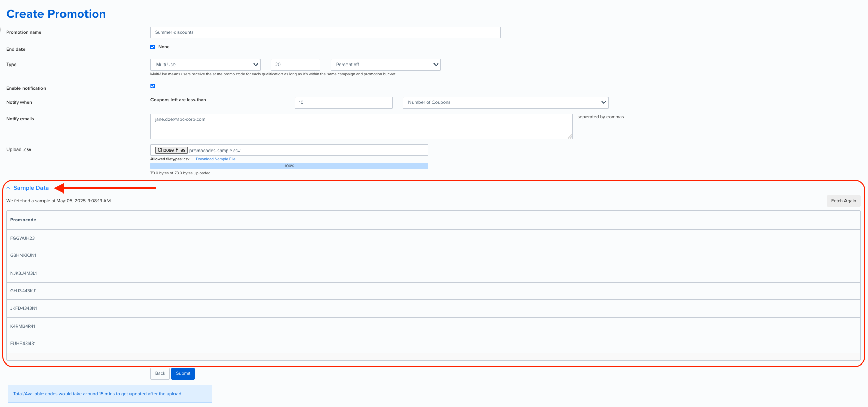Open the Number of Coupons dropdown
Viewport: 868px width, 407px height.
click(x=506, y=102)
